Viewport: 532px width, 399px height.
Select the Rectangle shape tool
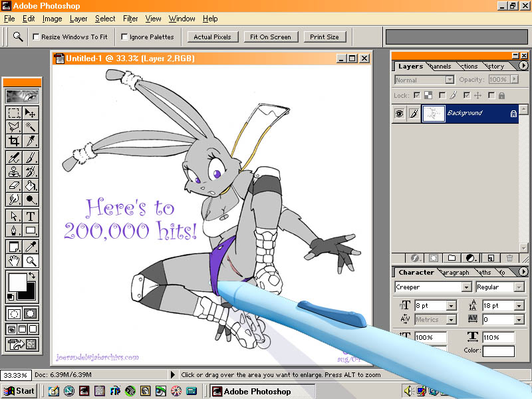pyautogui.click(x=31, y=230)
